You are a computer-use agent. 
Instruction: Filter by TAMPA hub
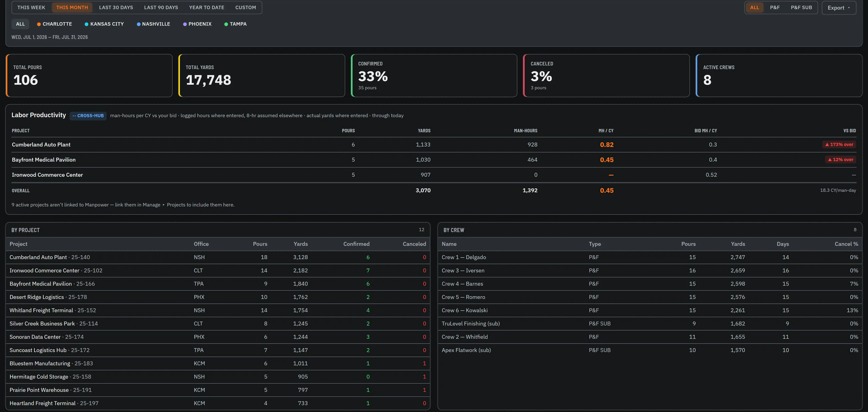coord(235,24)
